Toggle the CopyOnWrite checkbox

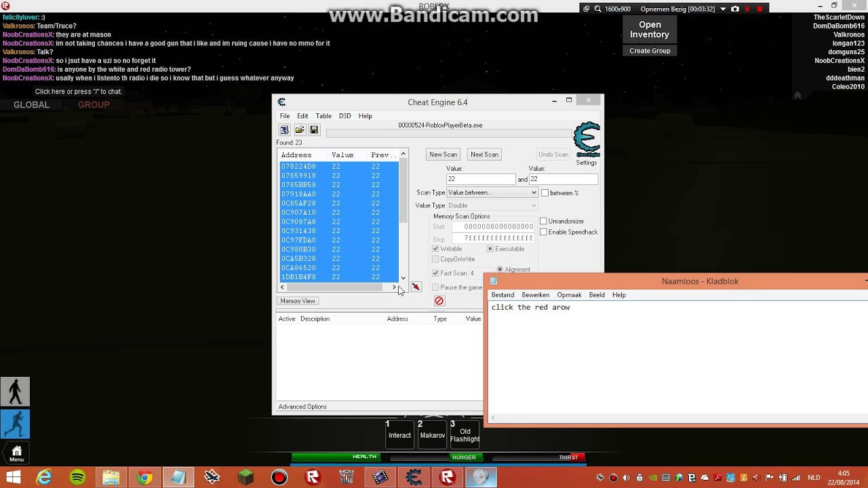(x=435, y=259)
